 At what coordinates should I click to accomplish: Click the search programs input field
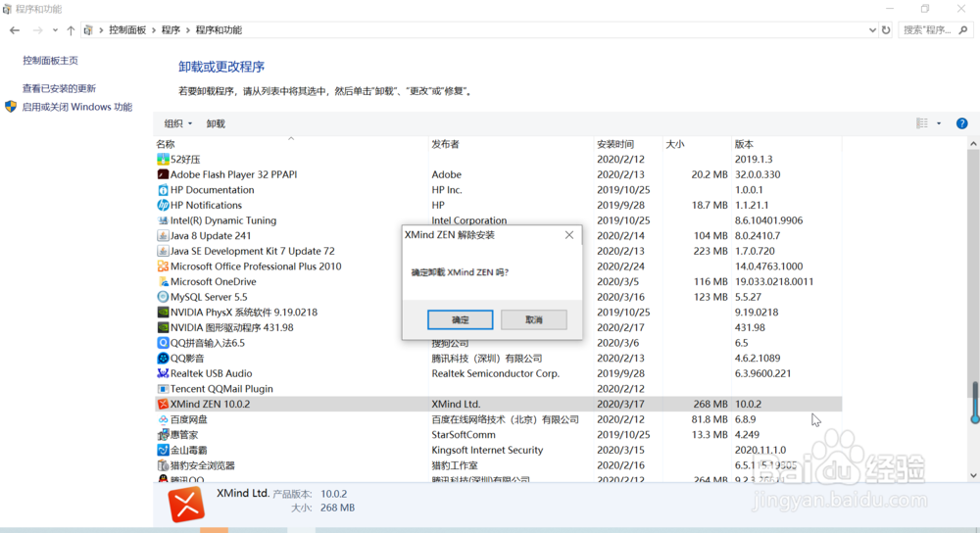pyautogui.click(x=929, y=30)
